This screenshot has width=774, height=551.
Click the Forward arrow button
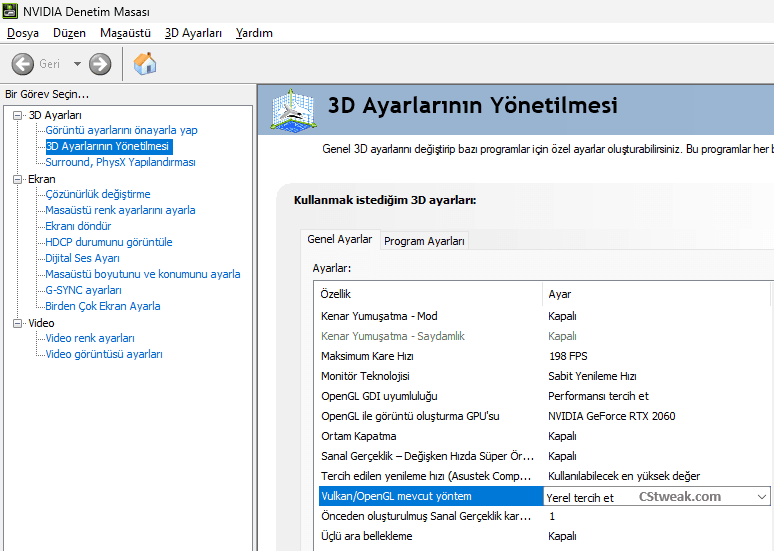(100, 64)
